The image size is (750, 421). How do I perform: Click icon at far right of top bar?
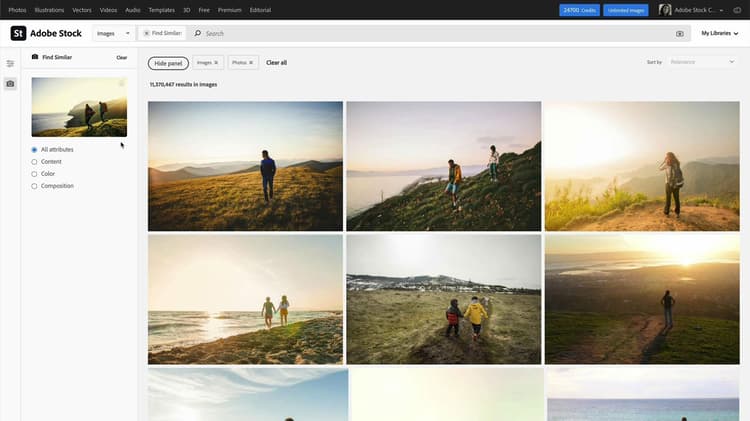tap(737, 10)
